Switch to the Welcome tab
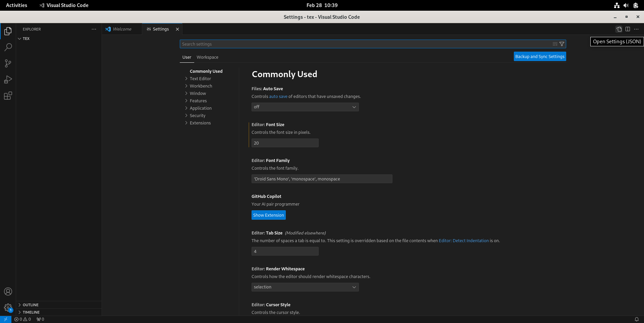The height and width of the screenshot is (323, 644). (122, 29)
